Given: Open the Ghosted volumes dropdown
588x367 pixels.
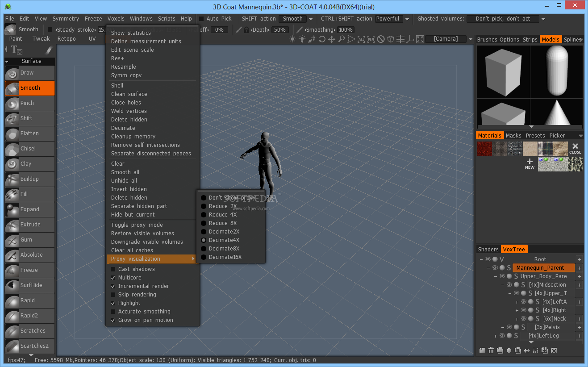Looking at the screenshot, I should [x=543, y=19].
